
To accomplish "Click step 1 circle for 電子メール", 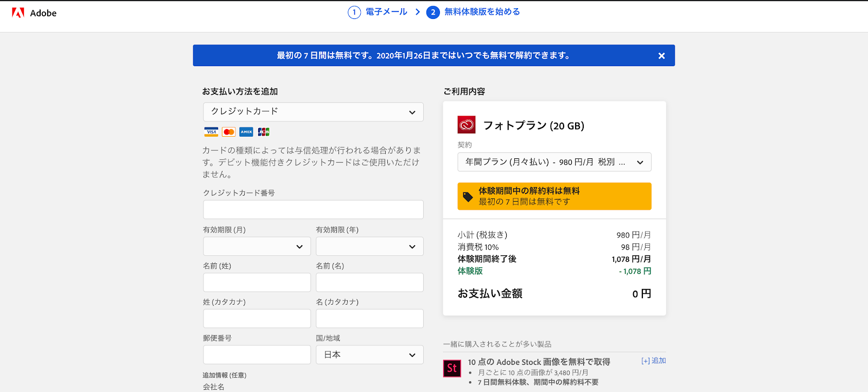I will (354, 12).
